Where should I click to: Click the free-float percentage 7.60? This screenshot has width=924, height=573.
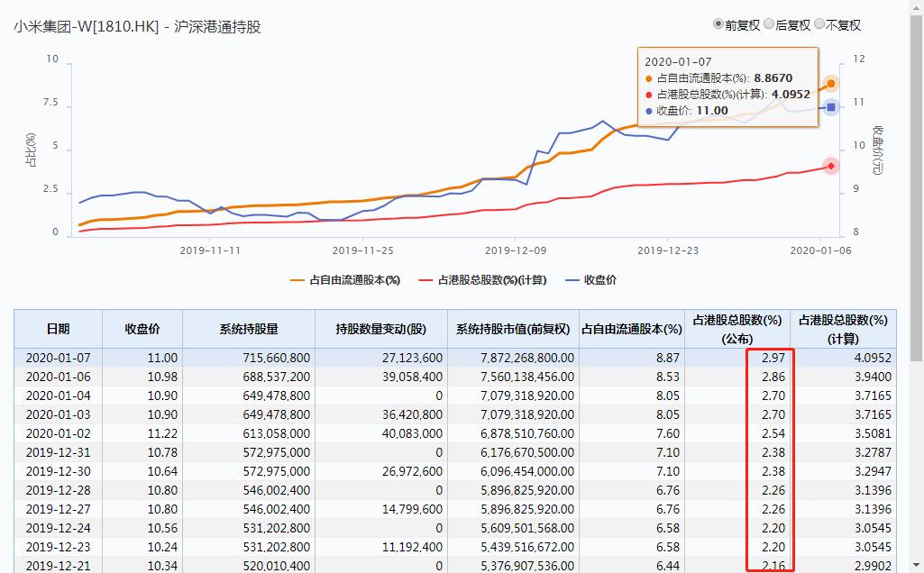tap(668, 432)
